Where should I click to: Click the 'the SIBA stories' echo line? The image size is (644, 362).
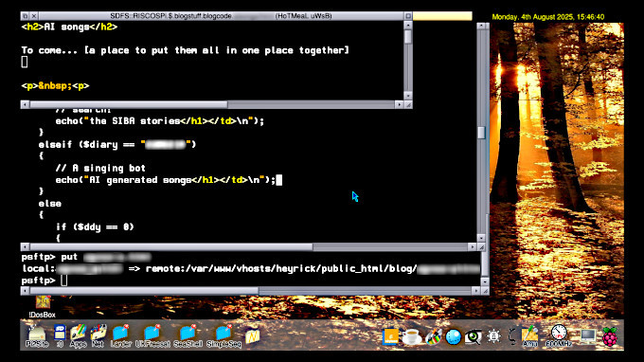[x=160, y=120]
